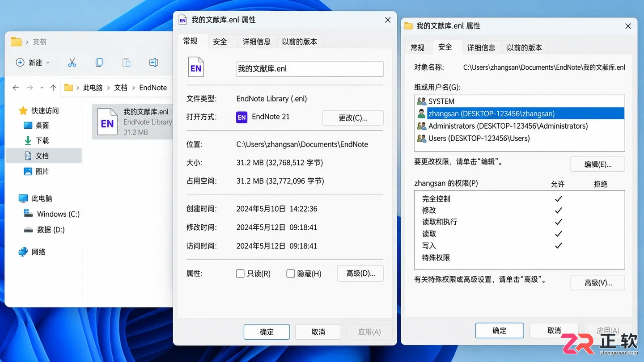Switch to 常规 tab in the right properties dialog
Viewport: 644px width, 362px height.
(418, 47)
